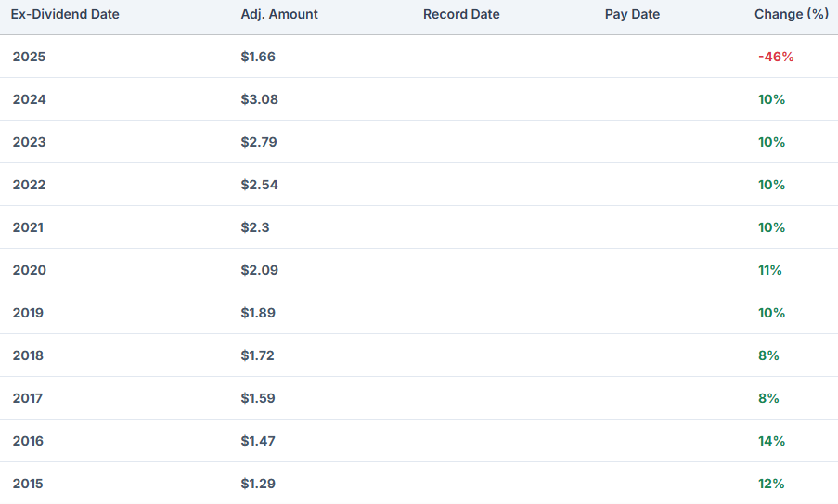Select the $3.08 amount for 2024
The width and height of the screenshot is (838, 504).
tap(259, 99)
